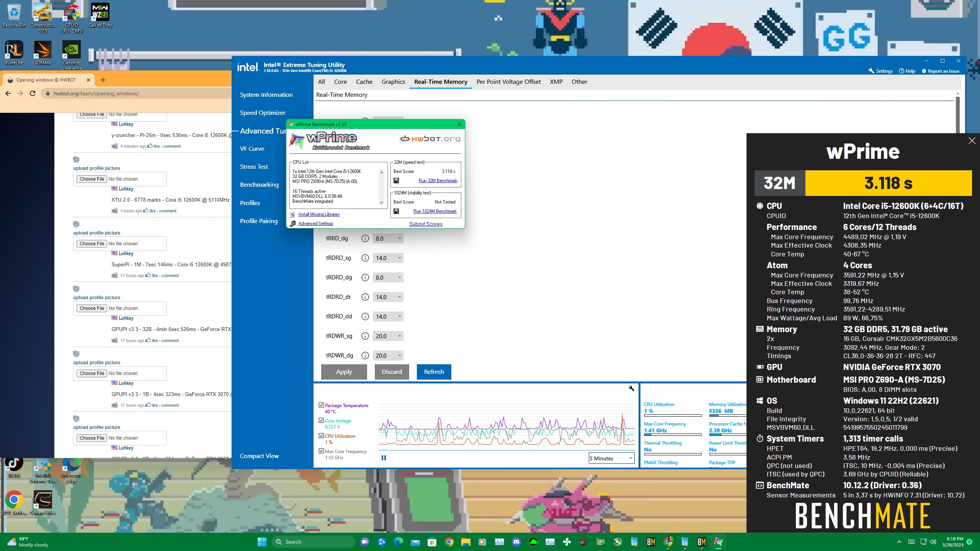Open Stress Test in XTU sidebar
Image resolution: width=980 pixels, height=551 pixels.
point(254,166)
